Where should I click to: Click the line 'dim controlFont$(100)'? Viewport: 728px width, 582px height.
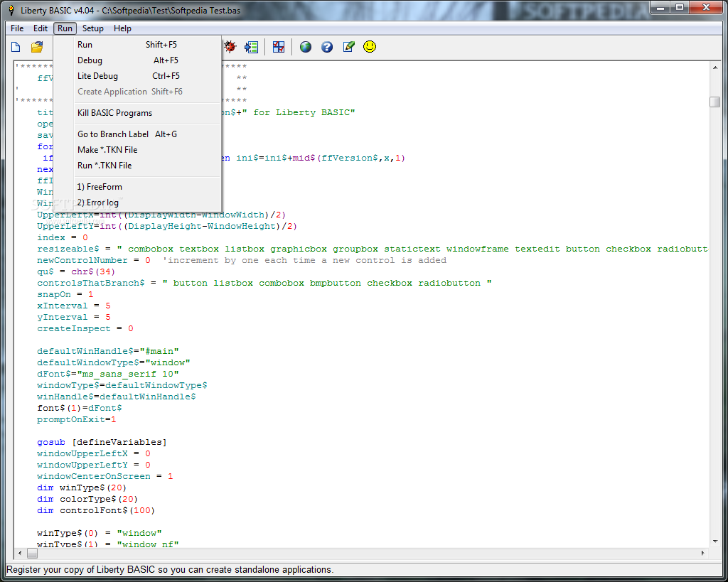coord(96,510)
